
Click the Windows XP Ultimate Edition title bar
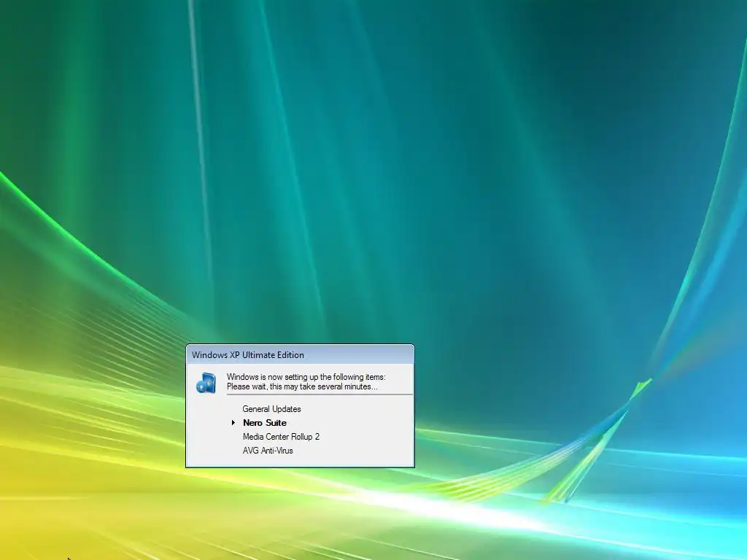[x=300, y=355]
